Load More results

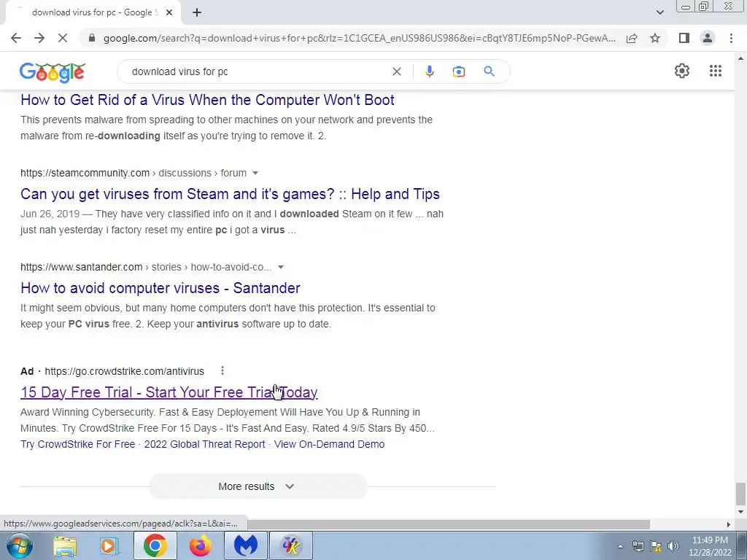click(x=258, y=486)
